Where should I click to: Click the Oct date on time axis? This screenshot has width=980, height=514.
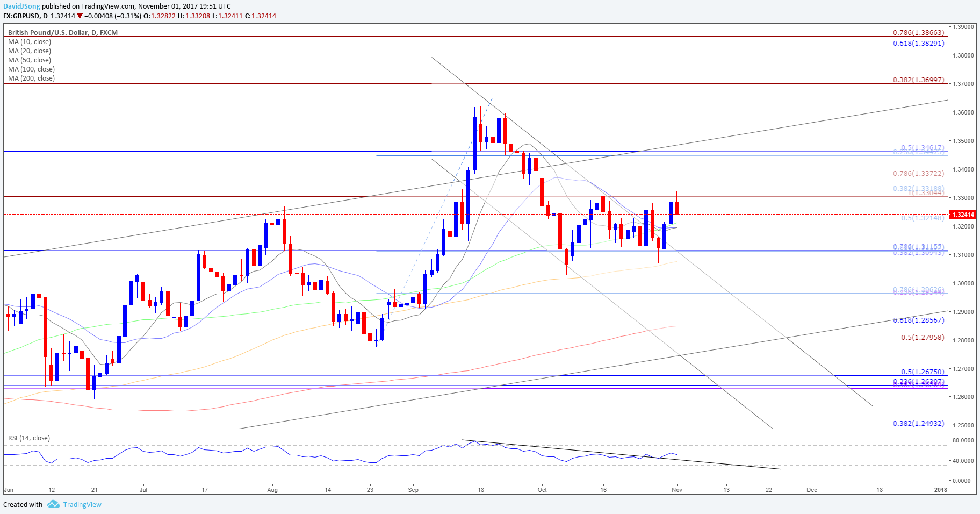(542, 490)
